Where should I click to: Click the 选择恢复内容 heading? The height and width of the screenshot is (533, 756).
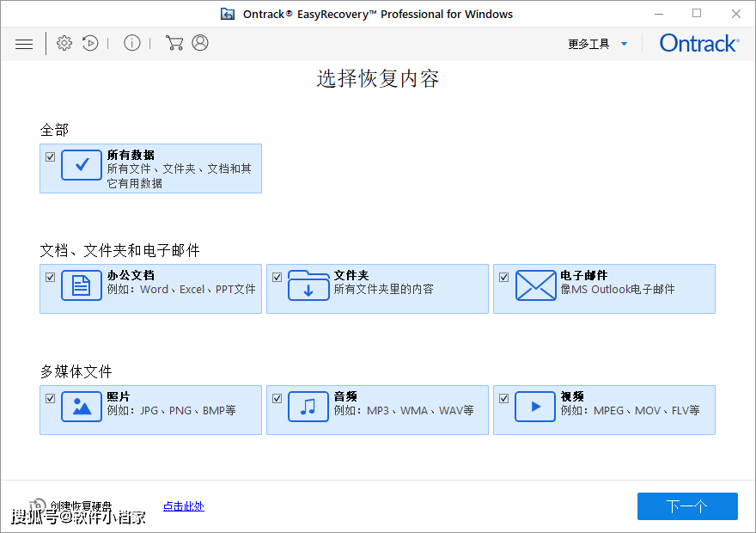point(378,78)
